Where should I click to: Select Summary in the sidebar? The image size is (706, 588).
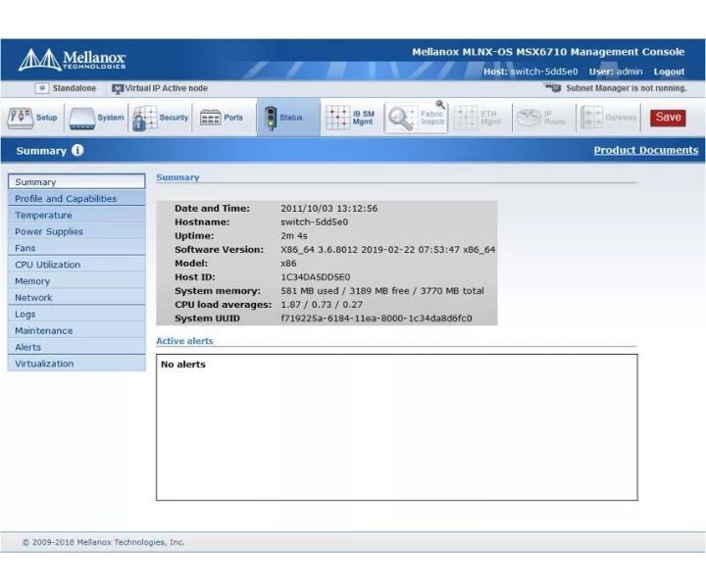pyautogui.click(x=76, y=181)
